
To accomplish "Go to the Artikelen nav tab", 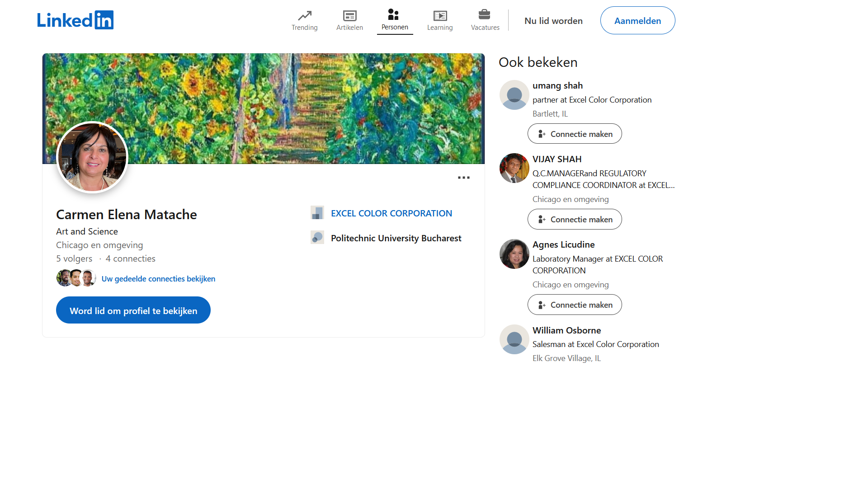I will (x=349, y=21).
